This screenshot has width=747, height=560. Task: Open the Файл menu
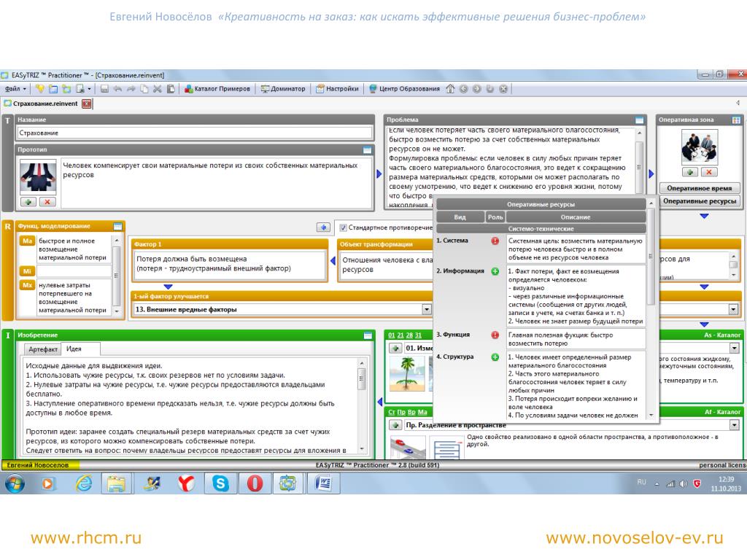click(x=15, y=88)
